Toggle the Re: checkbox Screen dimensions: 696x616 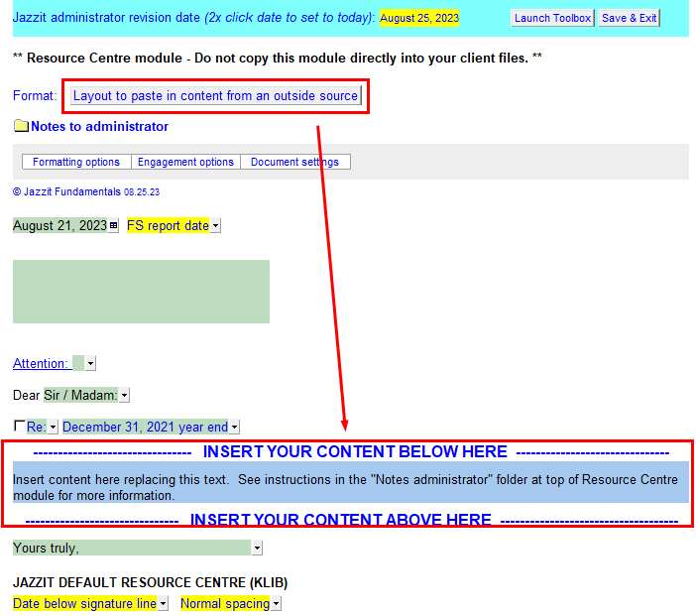point(19,427)
